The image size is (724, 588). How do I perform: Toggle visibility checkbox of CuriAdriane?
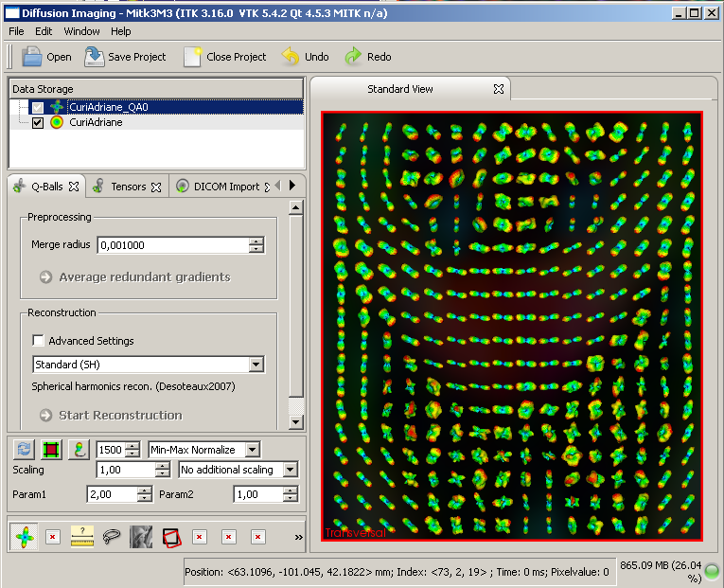[38, 123]
